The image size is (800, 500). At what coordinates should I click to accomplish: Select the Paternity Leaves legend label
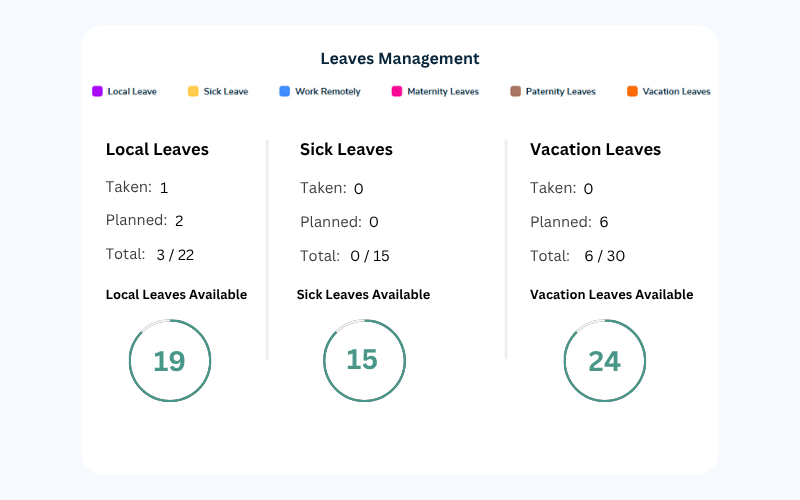pos(561,91)
